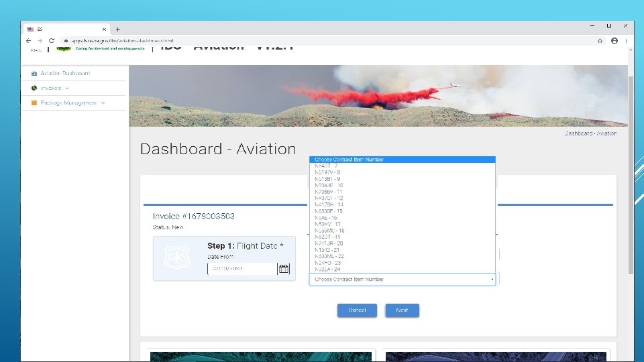Select highlighted Choose Contract Item Number option
Viewport: 644px width, 362px height.
(x=402, y=160)
